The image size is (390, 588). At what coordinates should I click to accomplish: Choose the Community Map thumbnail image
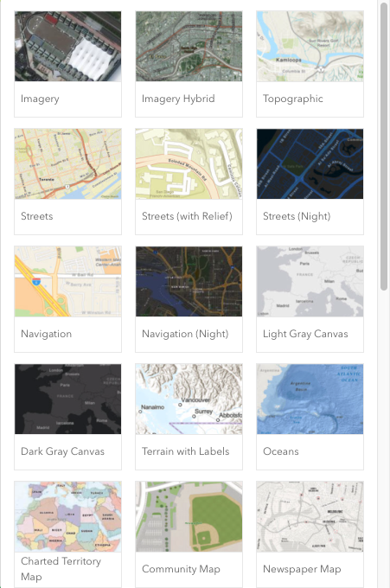pyautogui.click(x=189, y=517)
